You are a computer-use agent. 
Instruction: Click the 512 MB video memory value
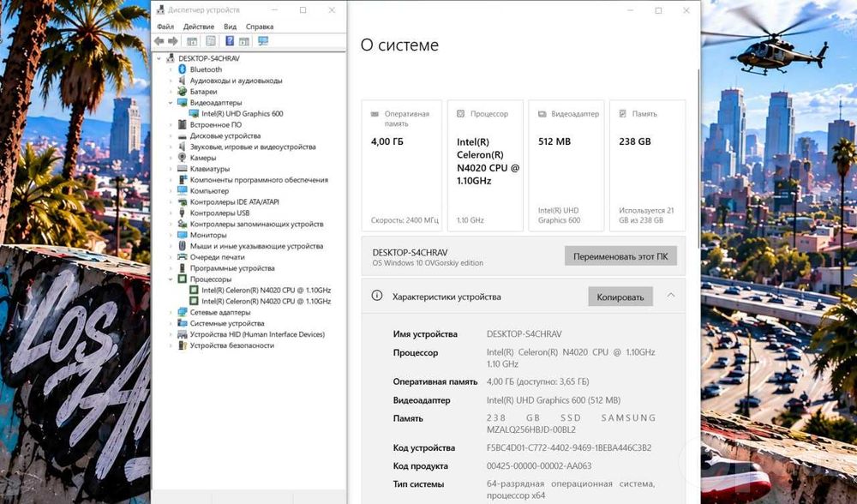point(554,141)
